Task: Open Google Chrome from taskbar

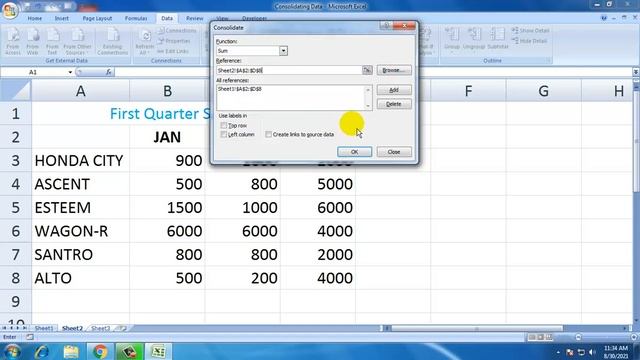Action: pos(100,351)
